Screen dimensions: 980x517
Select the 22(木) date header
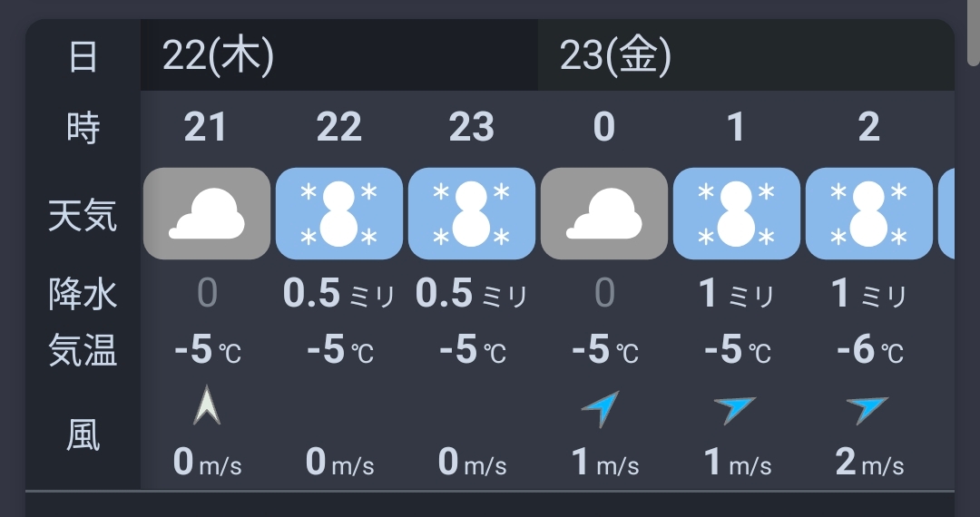point(218,57)
